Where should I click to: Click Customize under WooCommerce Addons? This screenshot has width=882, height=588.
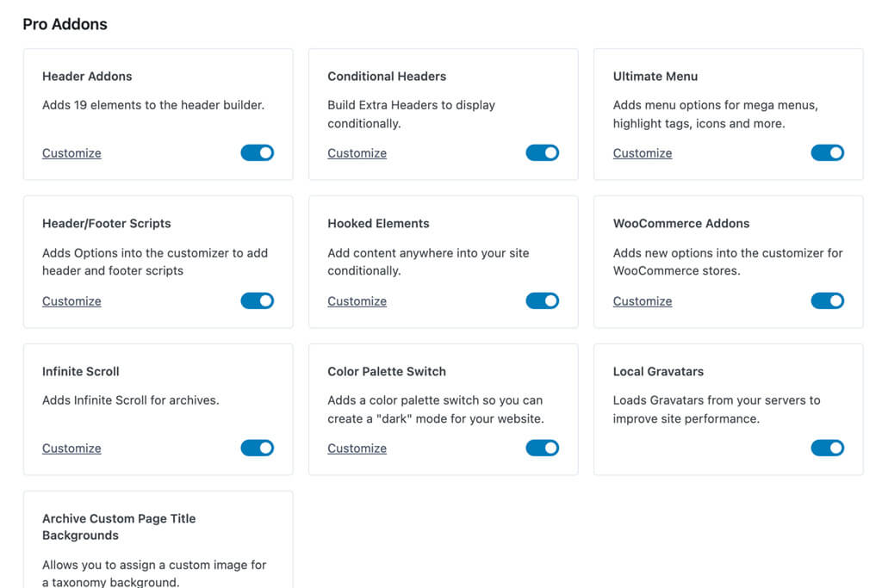coord(642,301)
